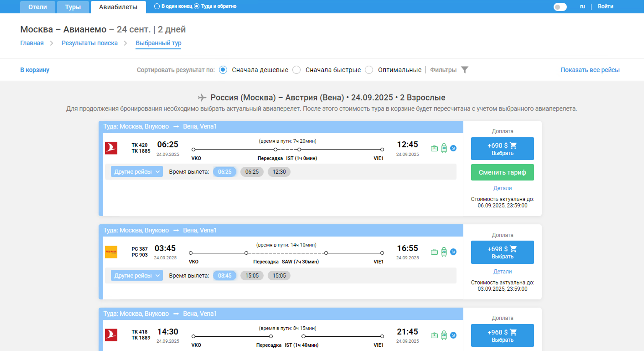Choose "Оптимальные" sorting option
The width and height of the screenshot is (644, 351).
(369, 70)
